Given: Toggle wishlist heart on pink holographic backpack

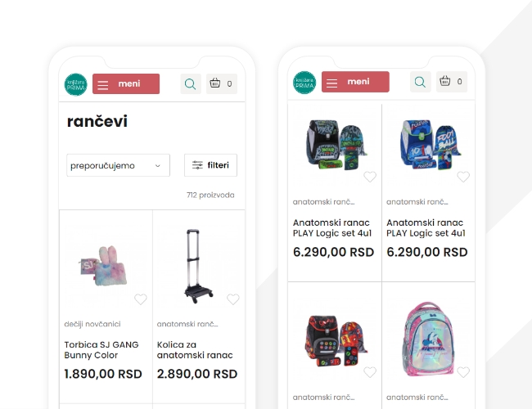Looking at the screenshot, I should (463, 372).
